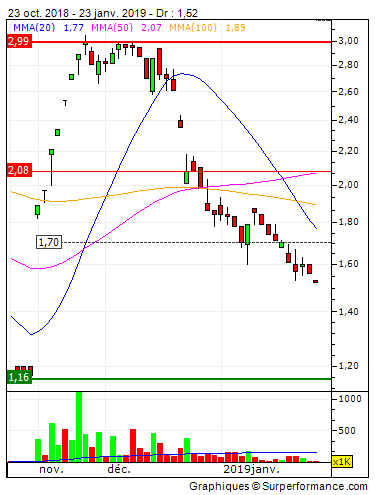Click the nov. date axis label
Viewport: 375px width, 495px height.
[51, 469]
